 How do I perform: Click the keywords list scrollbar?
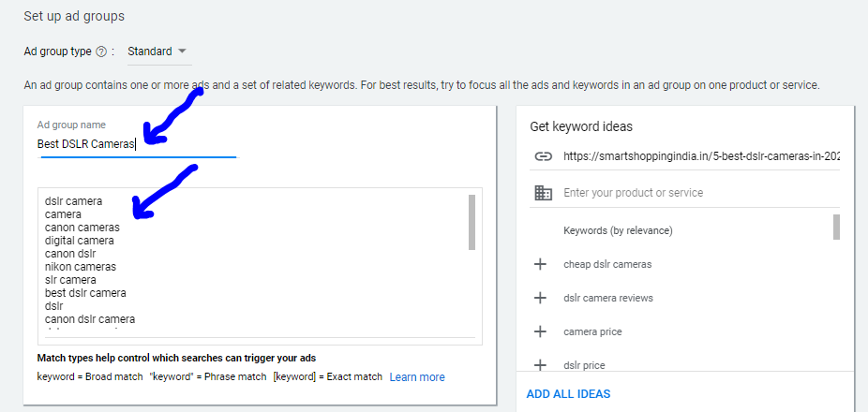click(x=471, y=223)
